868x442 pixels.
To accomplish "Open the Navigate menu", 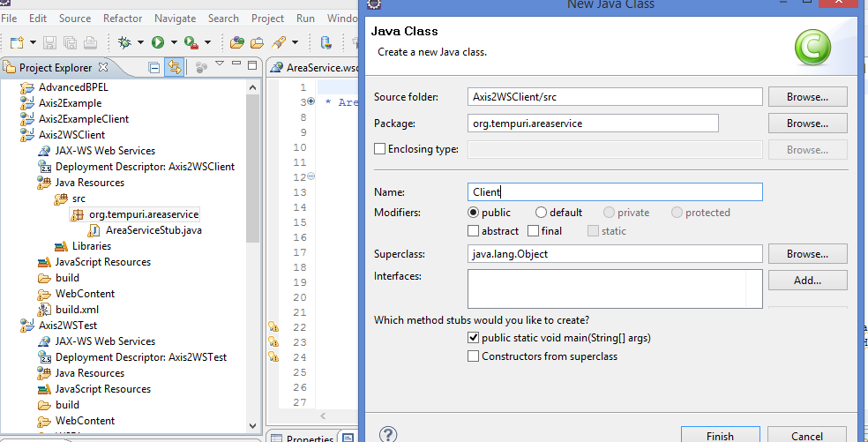I will pyautogui.click(x=175, y=19).
